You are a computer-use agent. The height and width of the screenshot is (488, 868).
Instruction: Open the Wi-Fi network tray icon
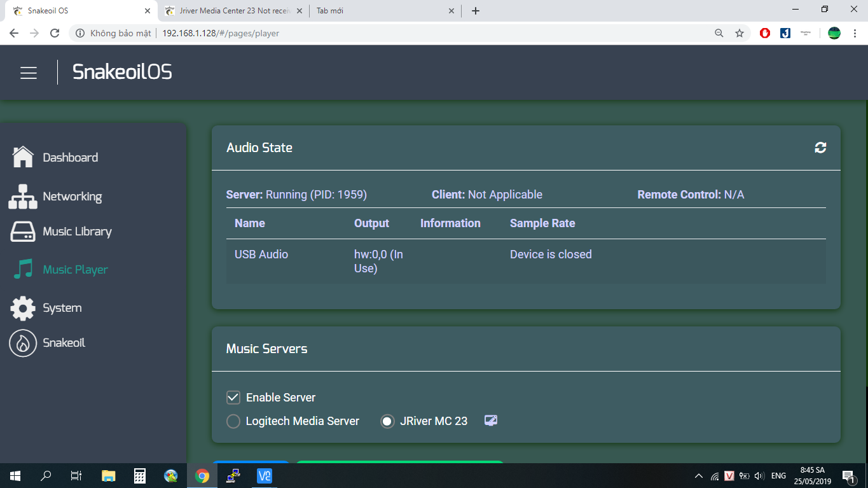pos(715,475)
